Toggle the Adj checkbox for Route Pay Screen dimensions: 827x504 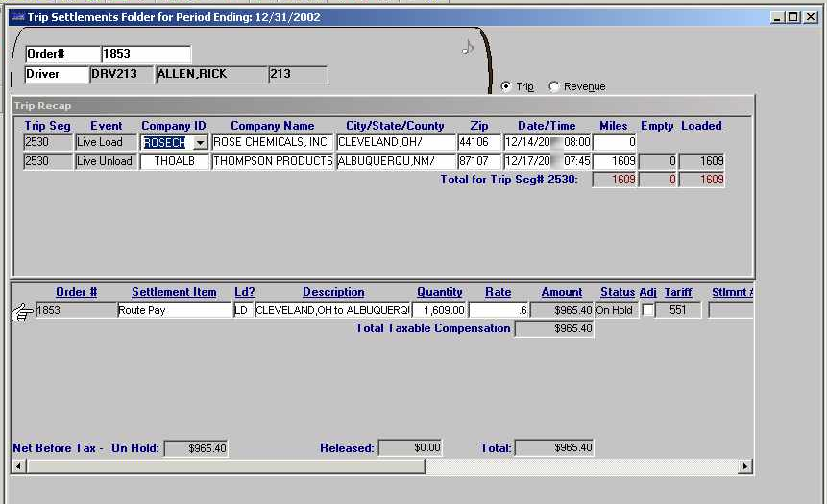coord(648,310)
